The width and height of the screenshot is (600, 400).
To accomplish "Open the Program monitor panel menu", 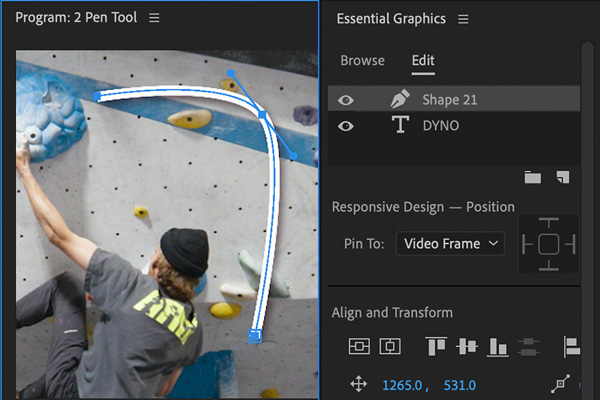I will pyautogui.click(x=154, y=18).
